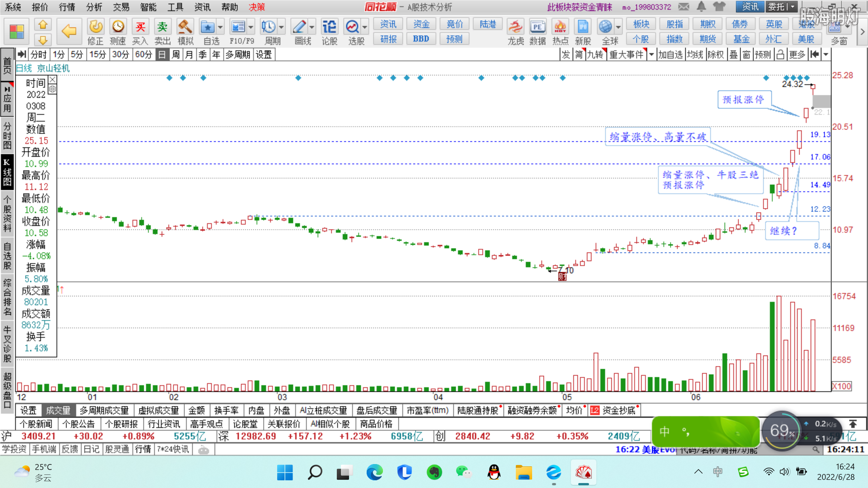Open the 全球 global markets icon
868x488 pixels.
tap(606, 32)
